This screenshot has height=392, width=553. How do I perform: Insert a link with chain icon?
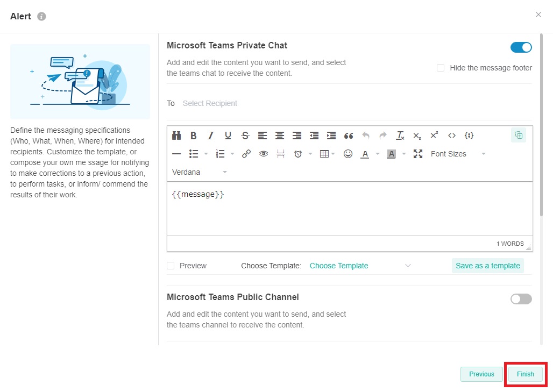point(246,154)
